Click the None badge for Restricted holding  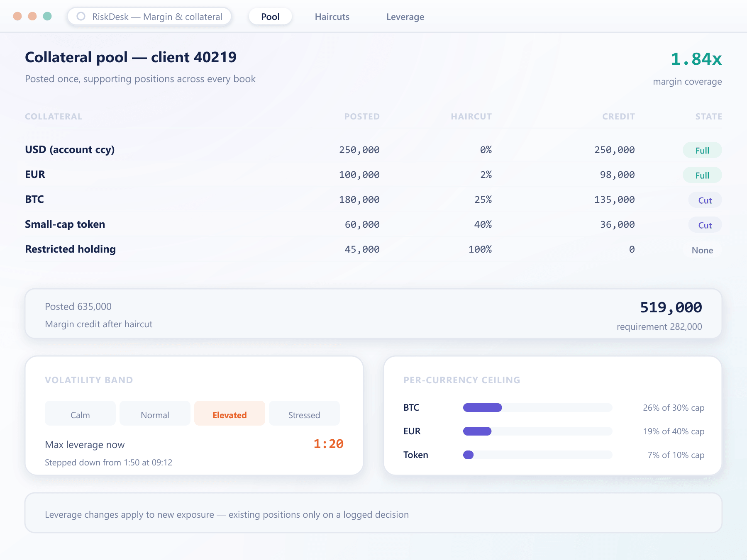tap(702, 250)
